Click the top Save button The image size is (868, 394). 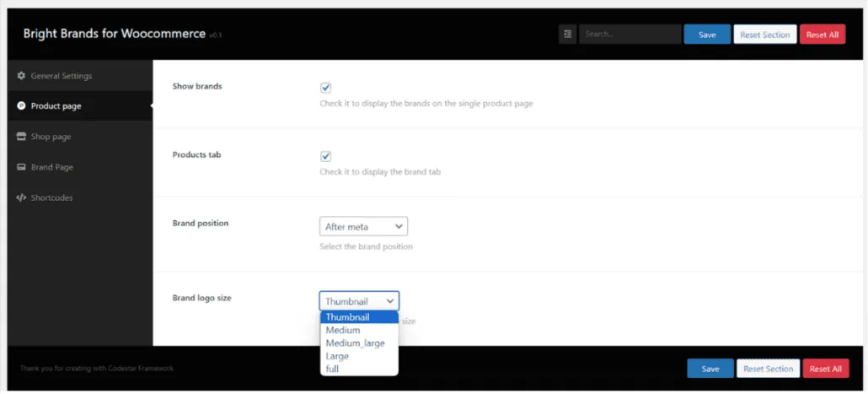coord(707,35)
